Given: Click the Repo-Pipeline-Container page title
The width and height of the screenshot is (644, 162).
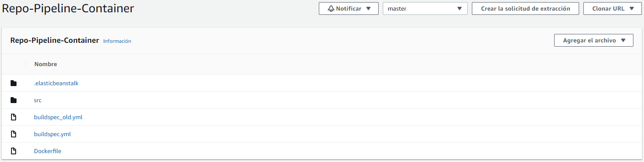Looking at the screenshot, I should click(68, 8).
